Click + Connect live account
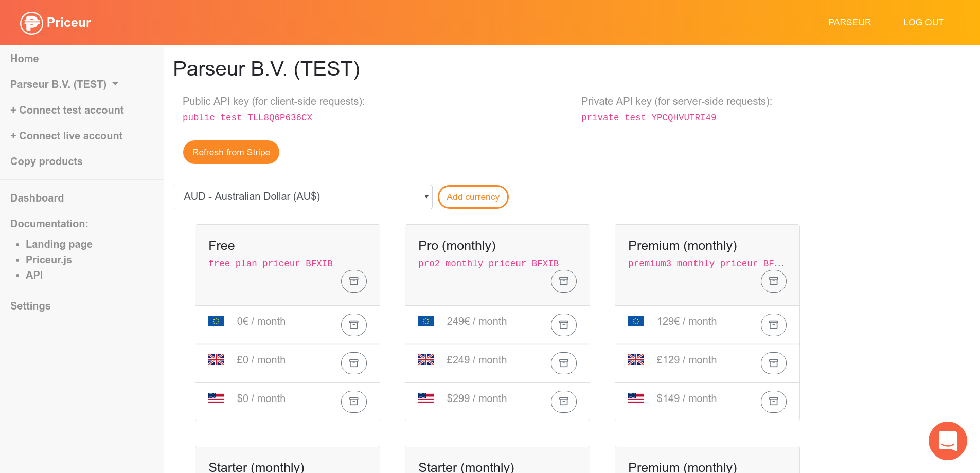 click(66, 136)
